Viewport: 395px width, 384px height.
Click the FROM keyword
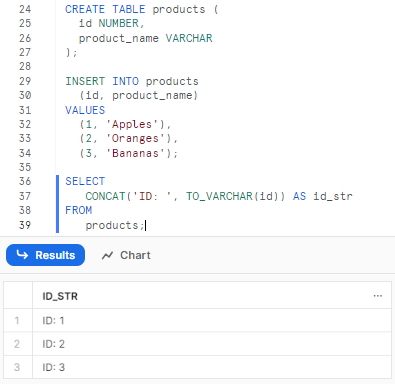click(x=79, y=210)
